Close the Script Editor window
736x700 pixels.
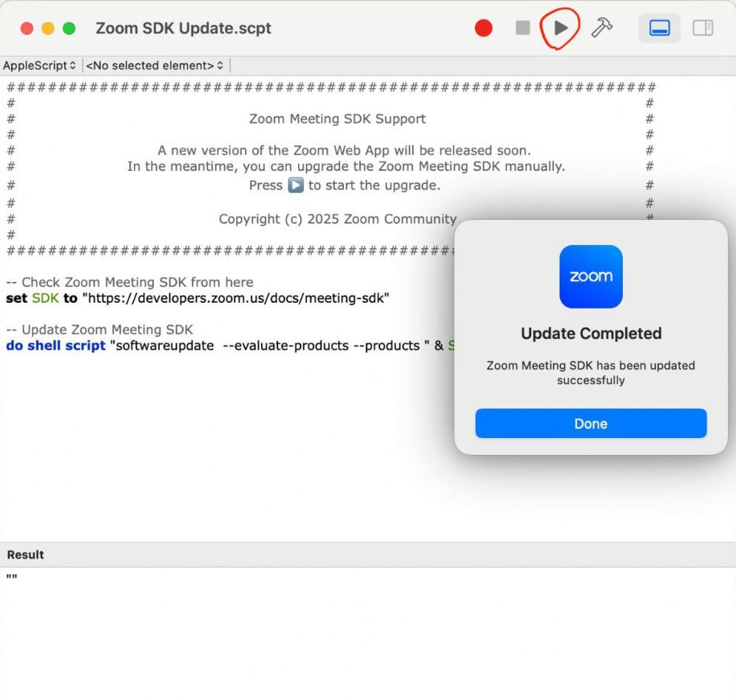pyautogui.click(x=27, y=28)
